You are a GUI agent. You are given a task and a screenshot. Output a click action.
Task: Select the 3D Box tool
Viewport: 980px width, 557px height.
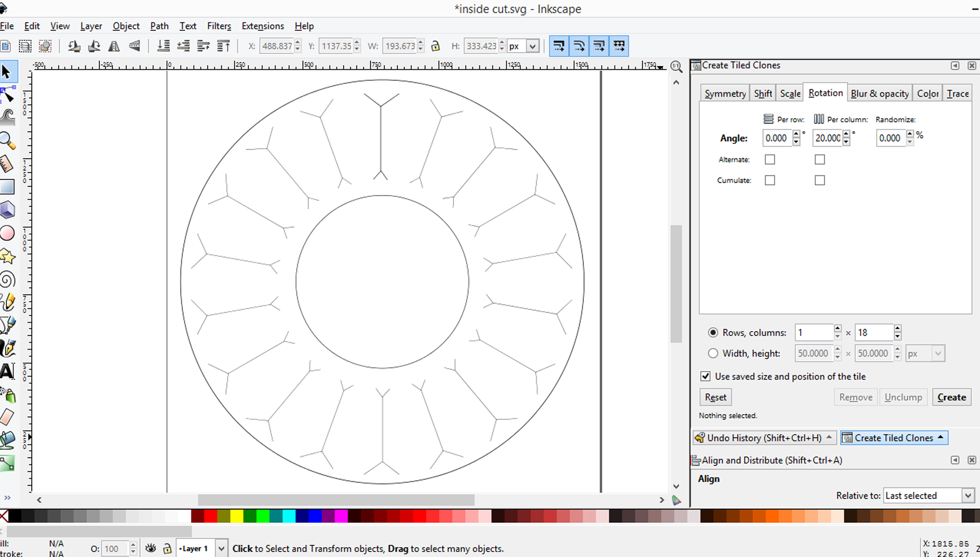click(7, 210)
